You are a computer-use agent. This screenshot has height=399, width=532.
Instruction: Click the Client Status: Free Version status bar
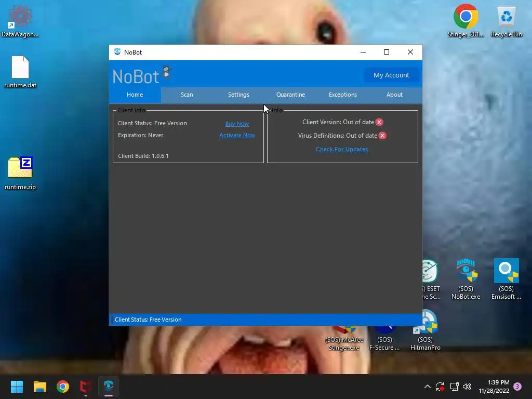click(265, 320)
